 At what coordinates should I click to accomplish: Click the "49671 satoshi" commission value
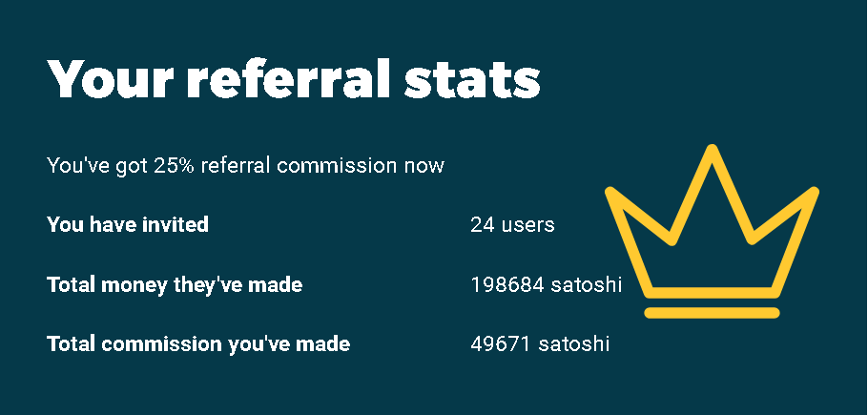pos(540,344)
